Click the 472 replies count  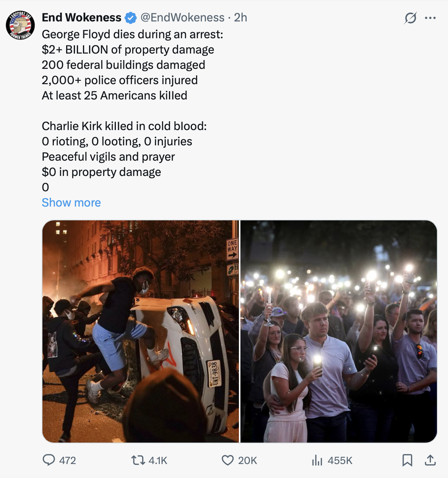click(x=68, y=460)
